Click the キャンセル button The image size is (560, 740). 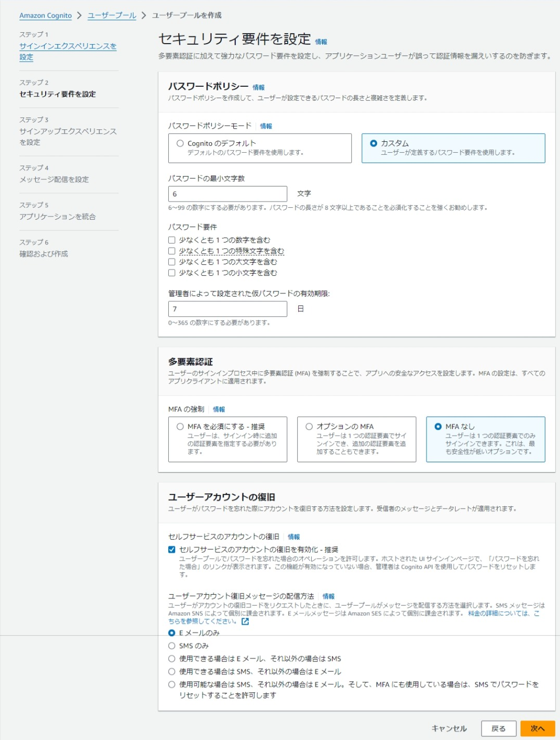pos(449,729)
